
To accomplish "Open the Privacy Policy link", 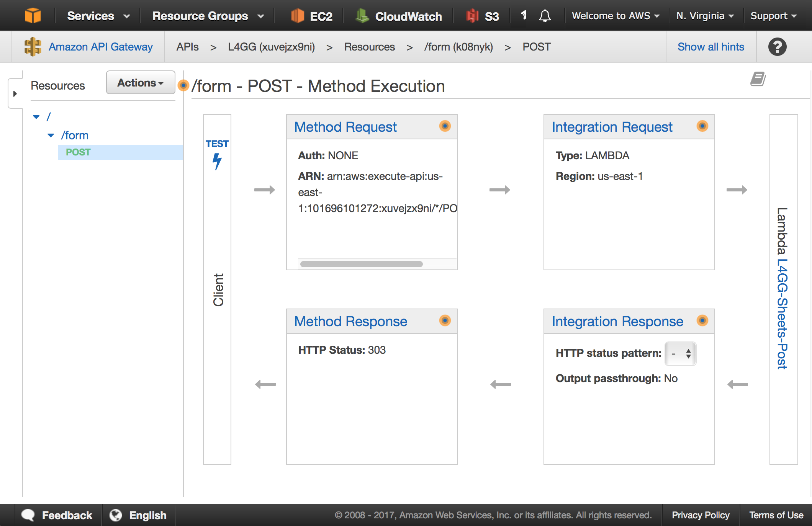I will (701, 515).
